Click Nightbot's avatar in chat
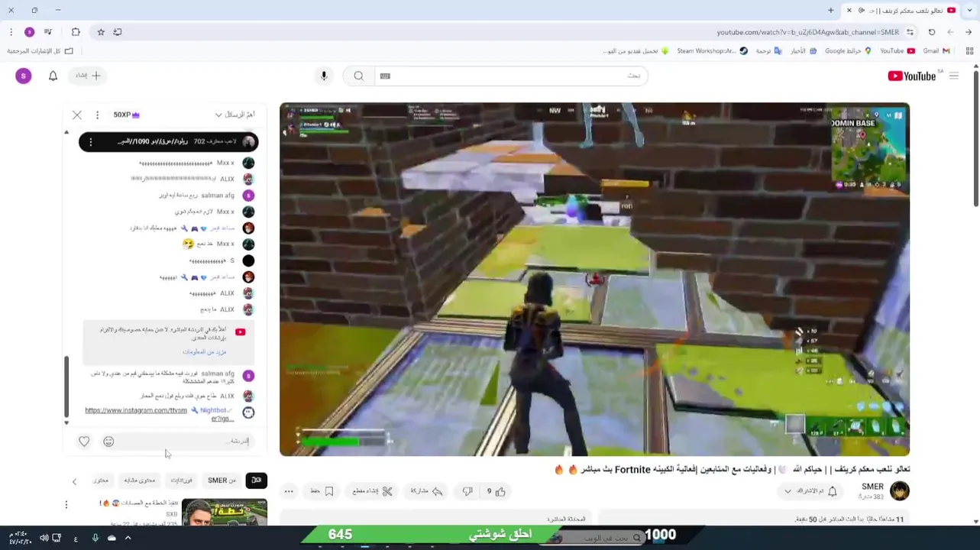The height and width of the screenshot is (550, 980). pos(248,412)
